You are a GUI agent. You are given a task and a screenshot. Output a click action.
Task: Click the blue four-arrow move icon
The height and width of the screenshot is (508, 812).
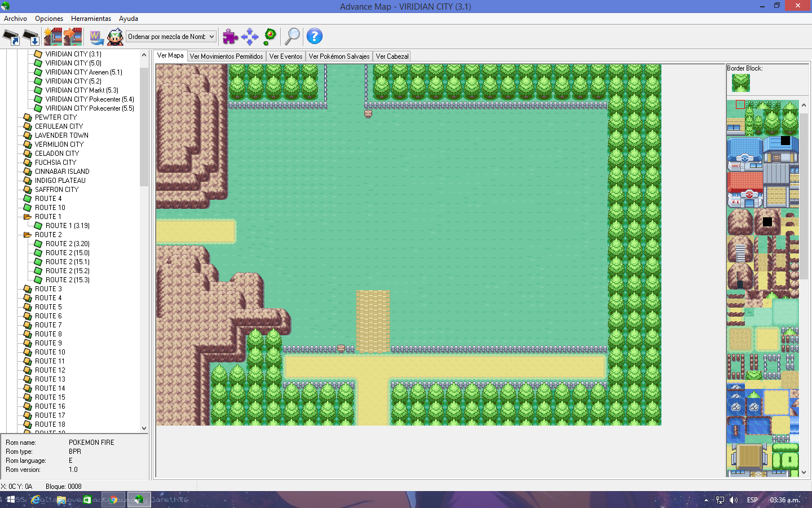tap(249, 37)
